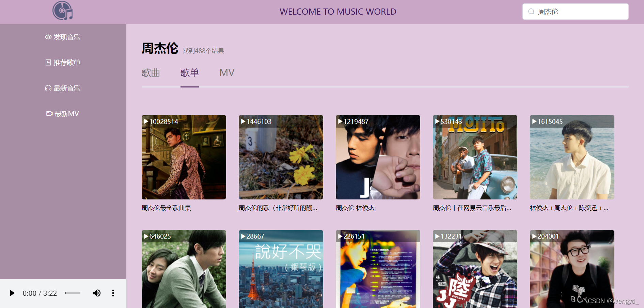
Task: Open the 周杰伦 林俊杰 cover image
Action: (378, 157)
